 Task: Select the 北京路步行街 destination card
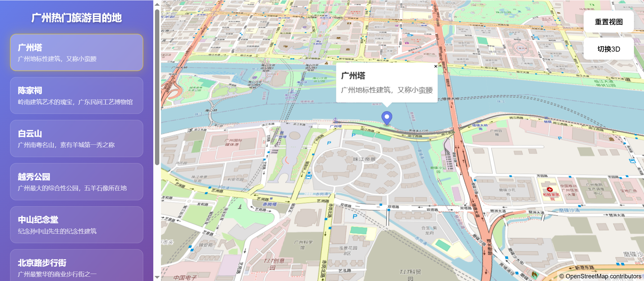coord(76,265)
